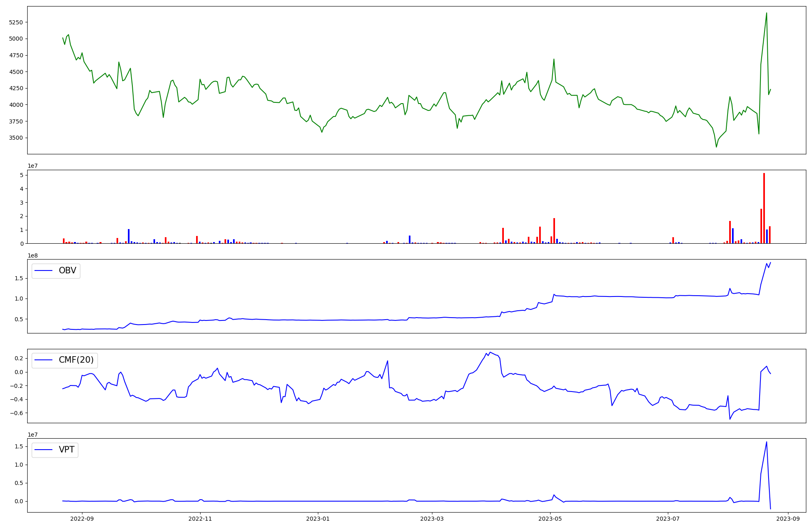Click the 5250 tick on price axis
The image size is (812, 528).
16,22
